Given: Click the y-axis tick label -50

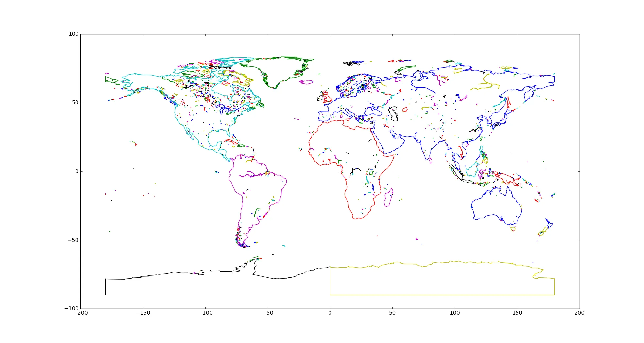Looking at the screenshot, I should (x=73, y=240).
